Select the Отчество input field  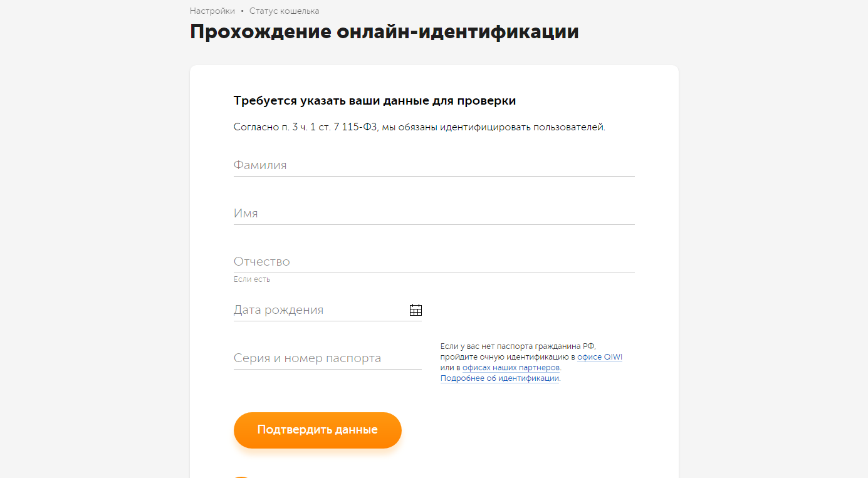click(x=432, y=261)
